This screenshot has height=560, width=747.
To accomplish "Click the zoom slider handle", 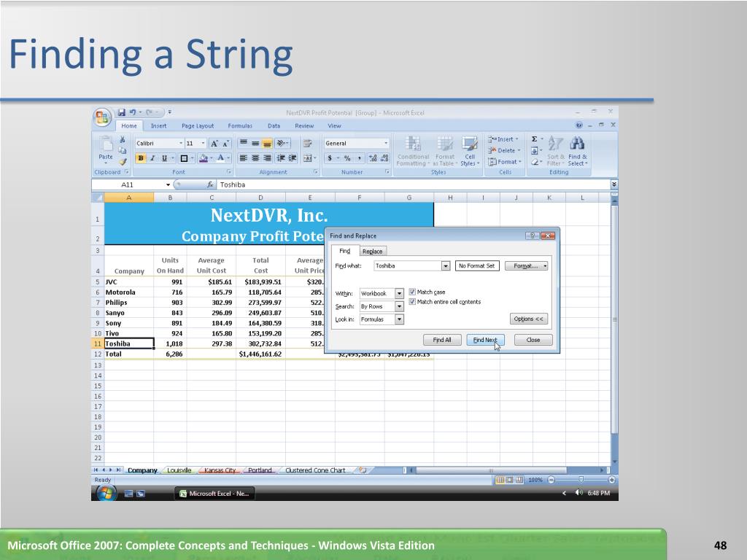I will 581,480.
